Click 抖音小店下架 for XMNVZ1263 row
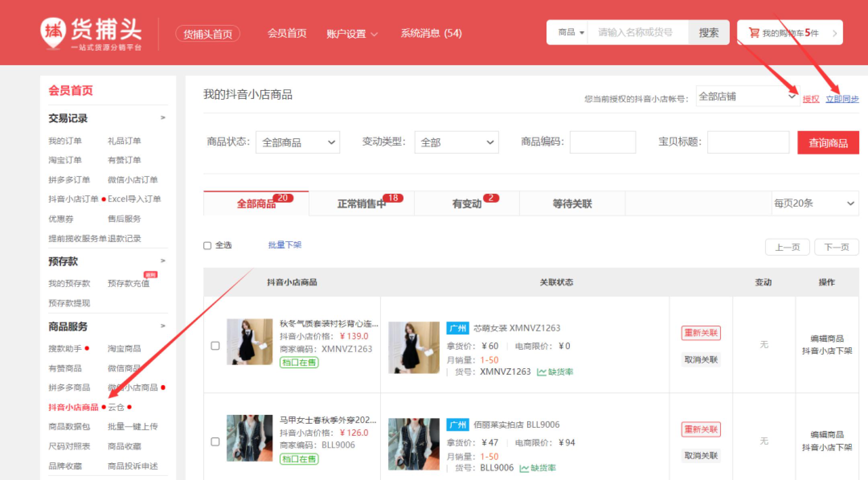This screenshot has width=868, height=480. click(827, 351)
